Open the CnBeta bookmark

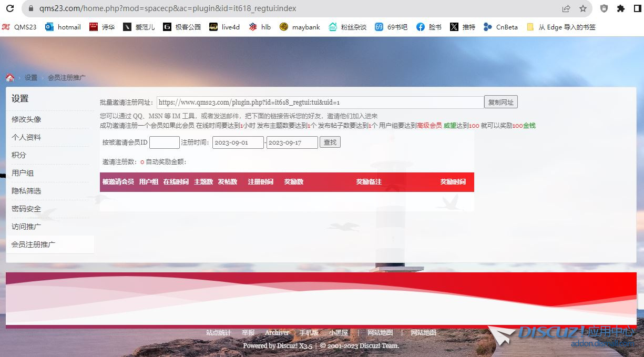[x=500, y=27]
